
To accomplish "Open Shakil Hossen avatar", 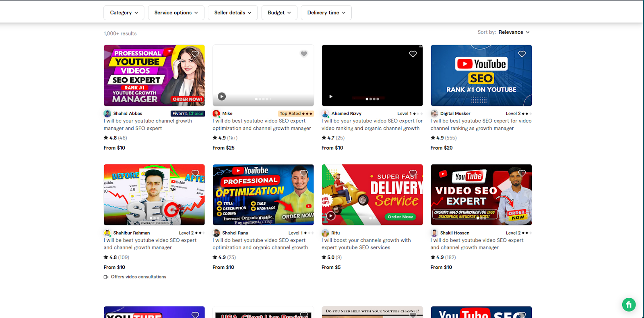I will (434, 233).
